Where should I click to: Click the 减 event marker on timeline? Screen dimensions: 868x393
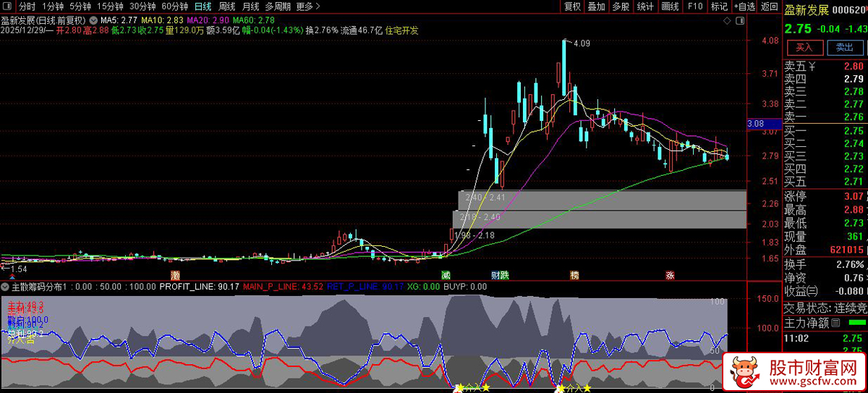446,276
